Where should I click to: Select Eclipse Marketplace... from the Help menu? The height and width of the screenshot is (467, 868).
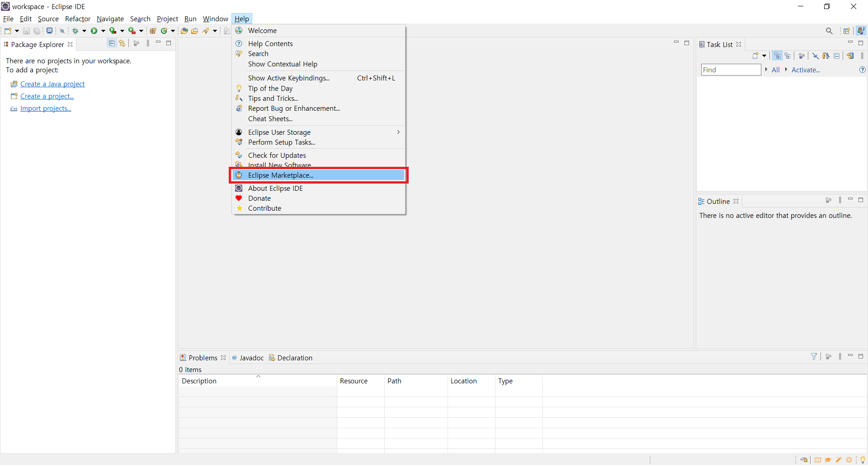coord(319,175)
